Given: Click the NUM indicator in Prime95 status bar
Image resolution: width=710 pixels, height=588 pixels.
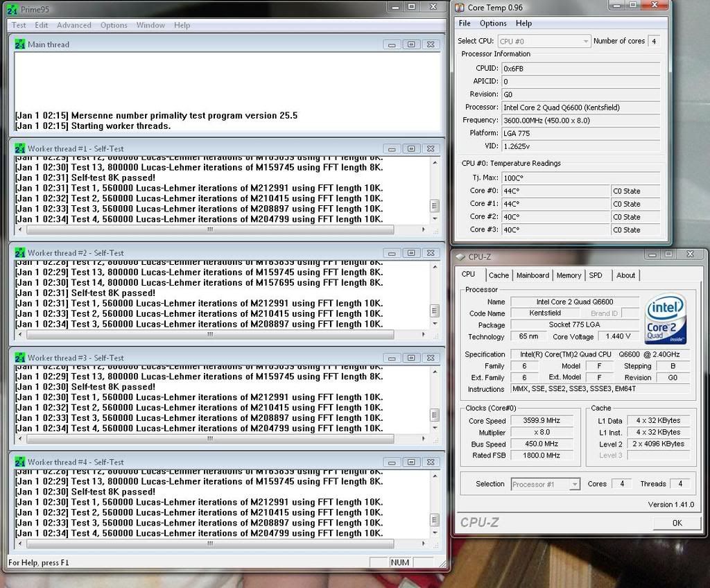Looking at the screenshot, I should (400, 562).
